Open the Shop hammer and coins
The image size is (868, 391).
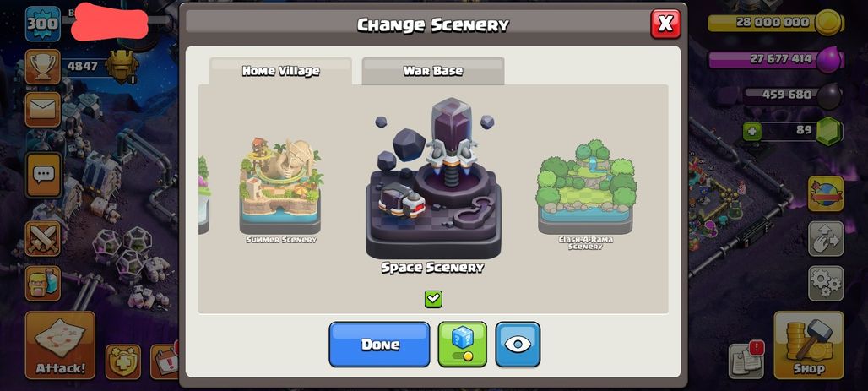click(x=809, y=345)
